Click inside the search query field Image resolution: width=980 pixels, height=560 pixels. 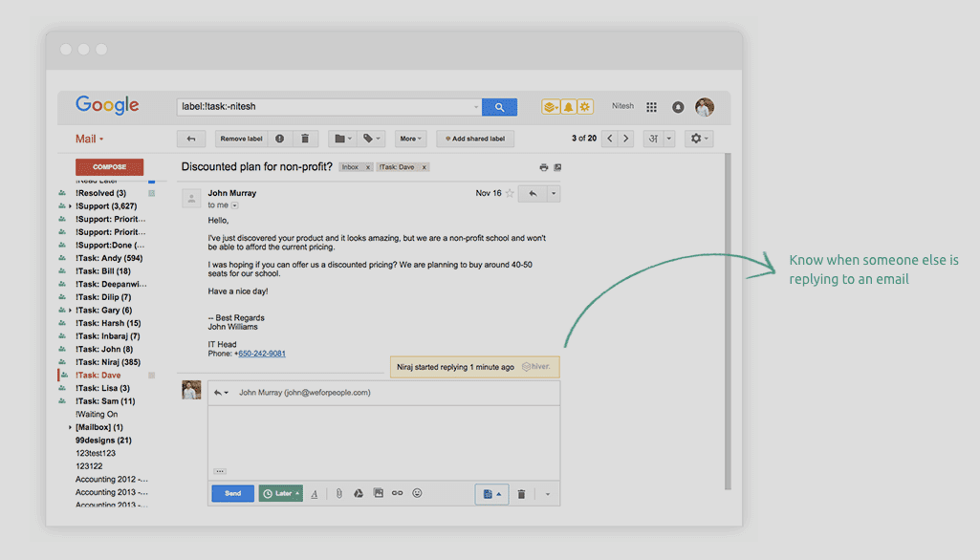click(324, 107)
